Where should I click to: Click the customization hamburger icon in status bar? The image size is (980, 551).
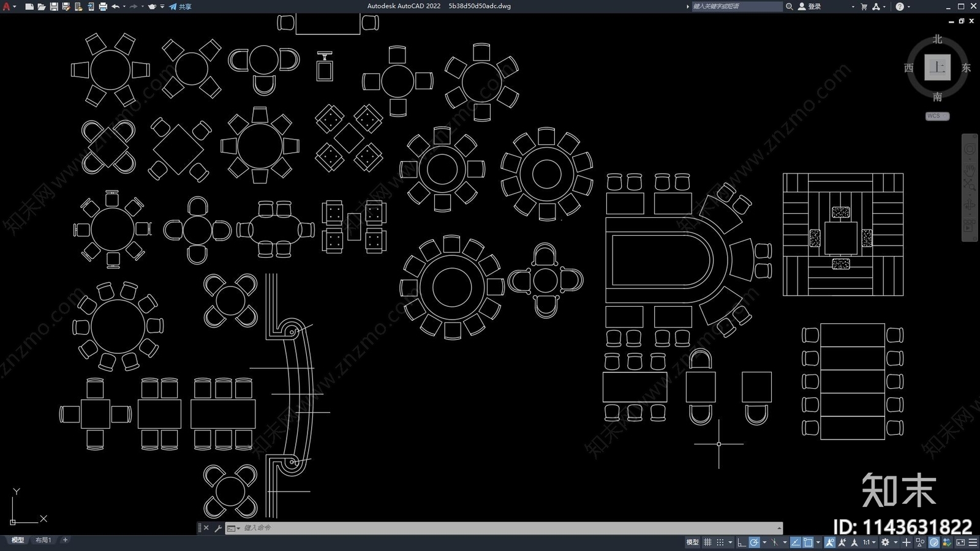(x=973, y=542)
